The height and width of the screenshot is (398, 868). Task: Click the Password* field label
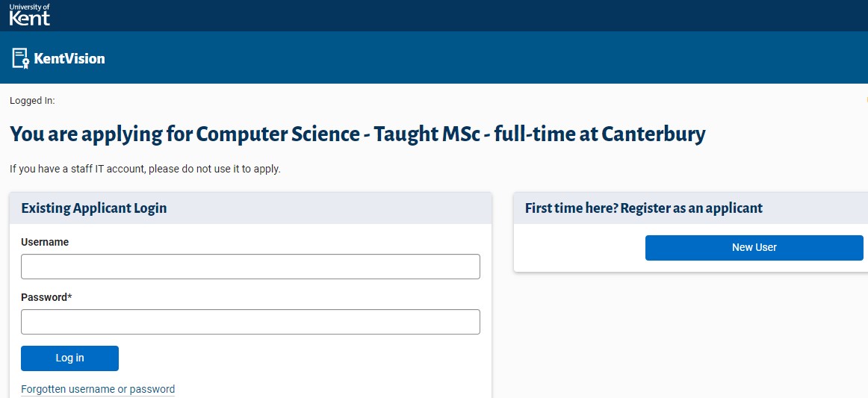(46, 297)
